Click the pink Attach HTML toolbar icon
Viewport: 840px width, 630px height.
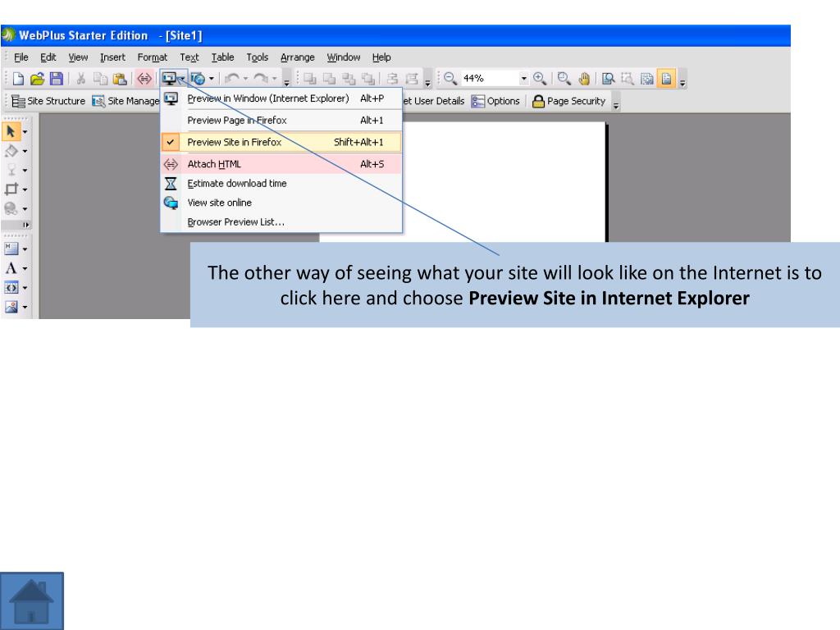[x=144, y=79]
